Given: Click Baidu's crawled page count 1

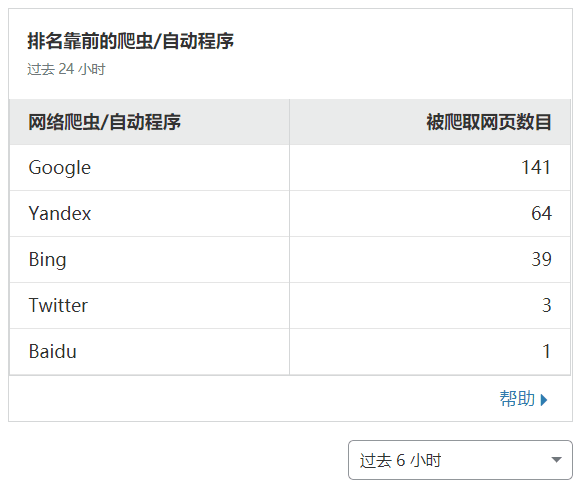Looking at the screenshot, I should tap(547, 351).
